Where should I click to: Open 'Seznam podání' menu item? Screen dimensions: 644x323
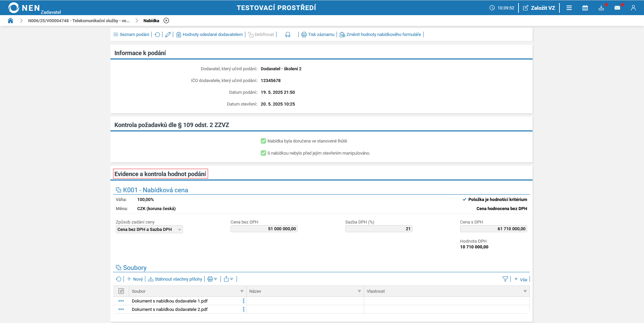point(131,35)
